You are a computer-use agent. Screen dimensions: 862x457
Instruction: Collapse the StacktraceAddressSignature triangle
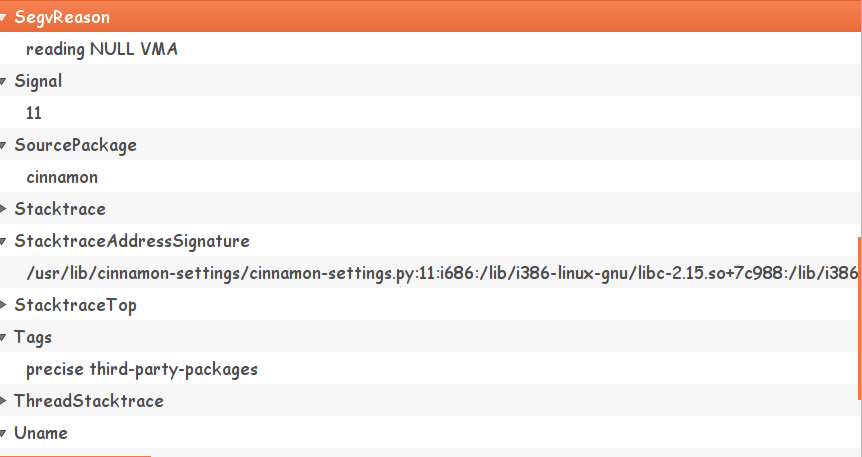point(4,242)
